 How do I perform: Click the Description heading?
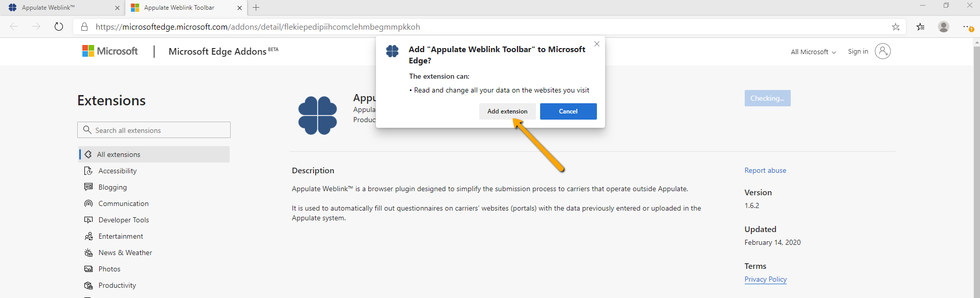[313, 171]
